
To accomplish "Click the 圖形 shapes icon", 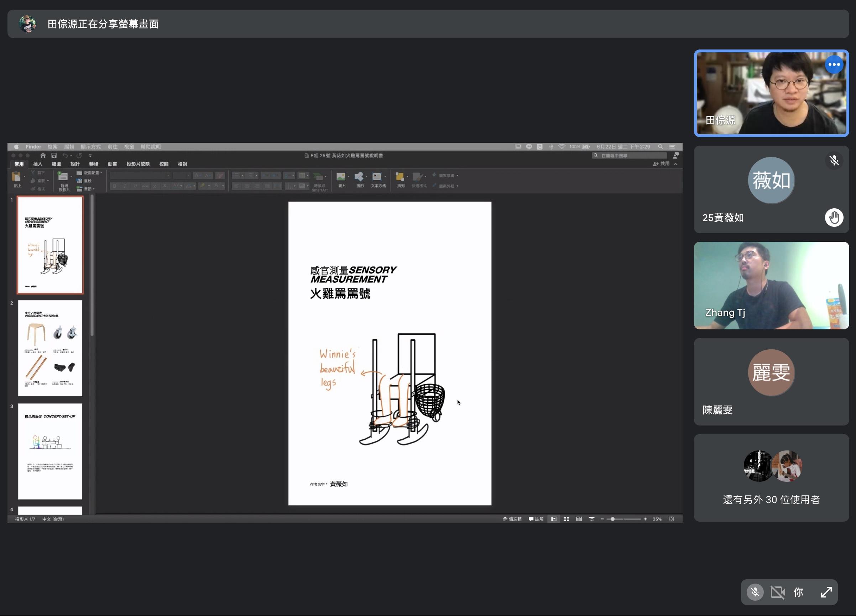I will coord(359,177).
